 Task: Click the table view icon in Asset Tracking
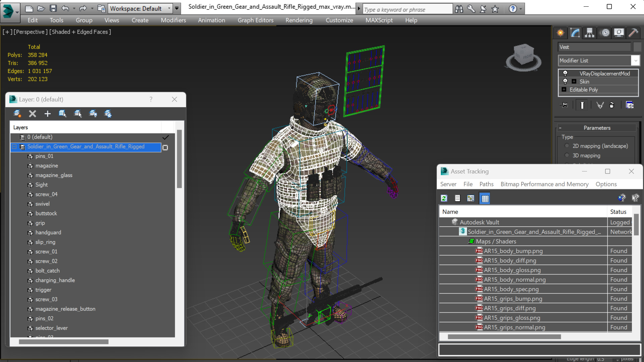point(485,198)
